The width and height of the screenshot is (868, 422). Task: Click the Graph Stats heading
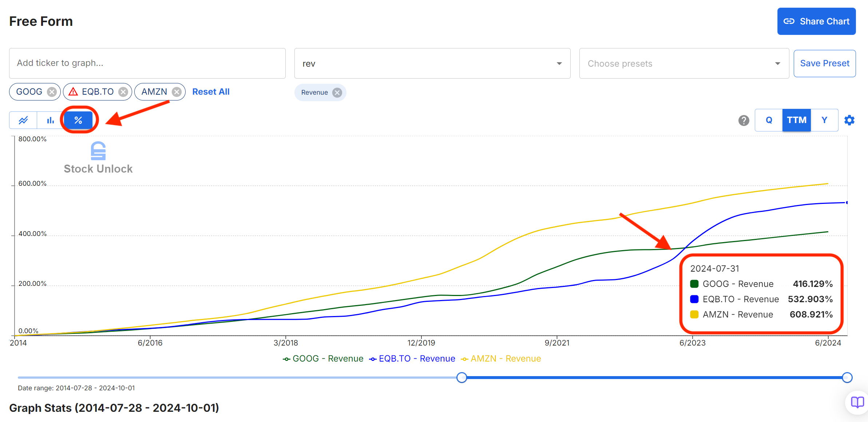114,408
